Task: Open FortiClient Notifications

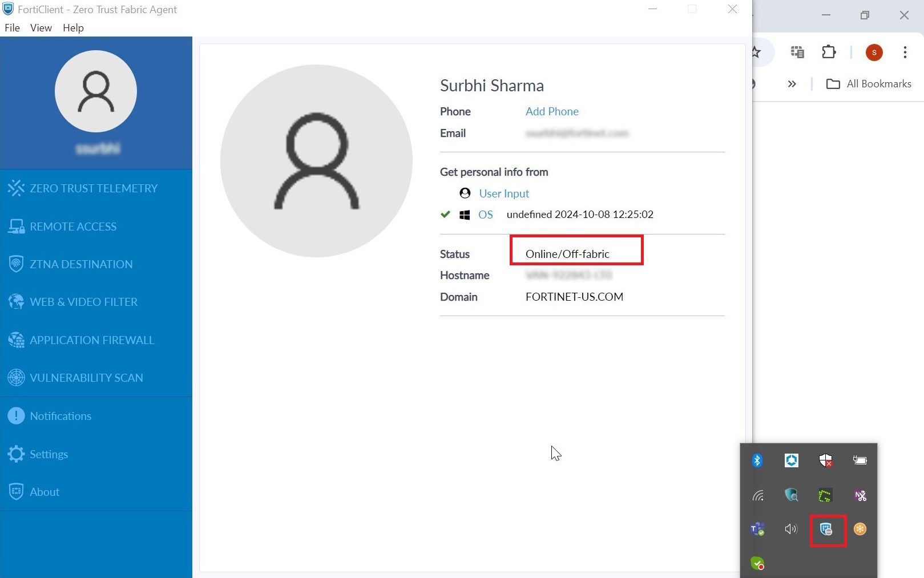Action: pyautogui.click(x=60, y=416)
